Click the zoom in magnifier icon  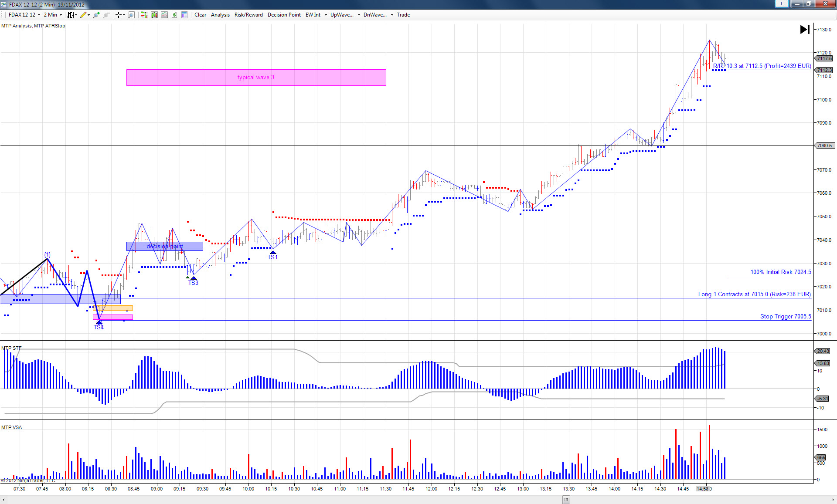pyautogui.click(x=96, y=15)
